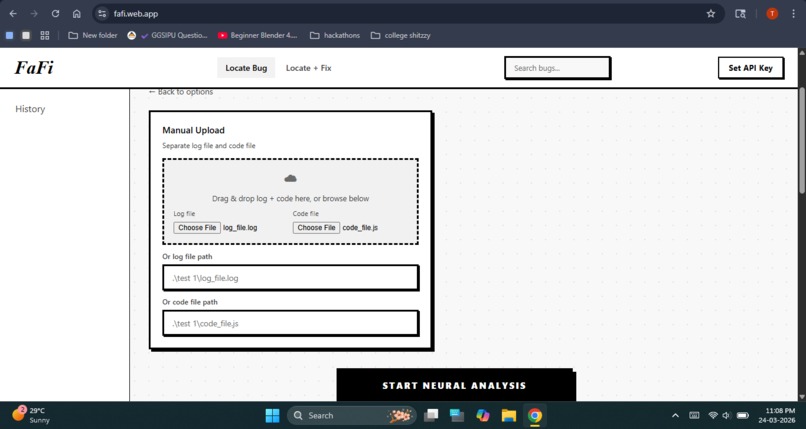The image size is (806, 429).
Task: Open Chrome three-dot menu
Action: tap(793, 14)
